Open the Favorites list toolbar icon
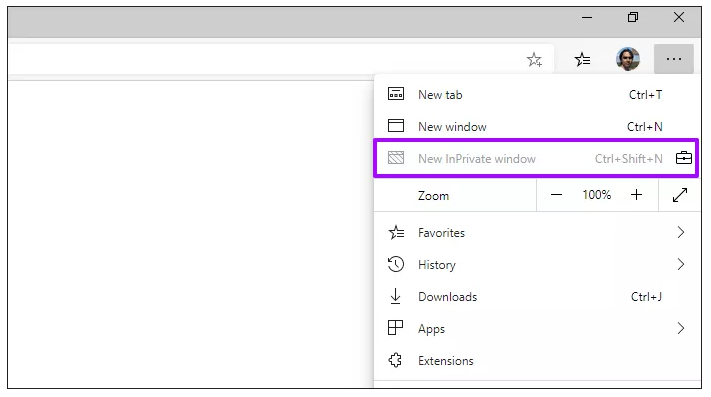This screenshot has height=397, width=711. tap(582, 59)
